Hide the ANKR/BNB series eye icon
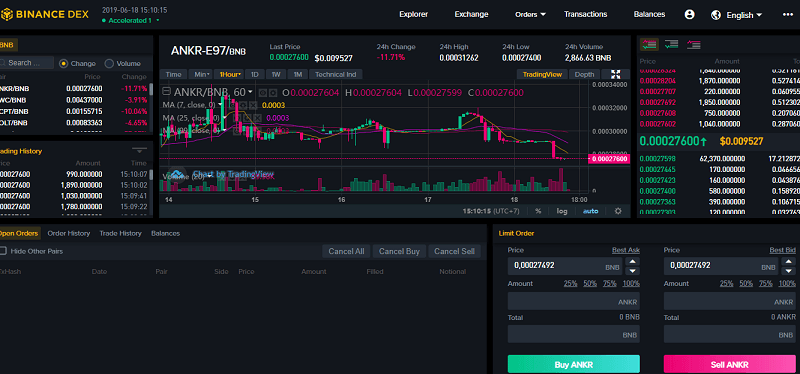The image size is (800, 374). click(263, 93)
